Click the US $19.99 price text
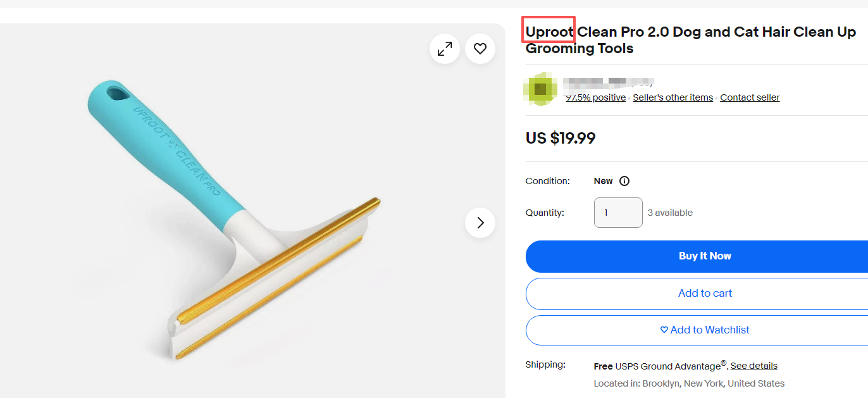Image resolution: width=868 pixels, height=398 pixels. (561, 138)
